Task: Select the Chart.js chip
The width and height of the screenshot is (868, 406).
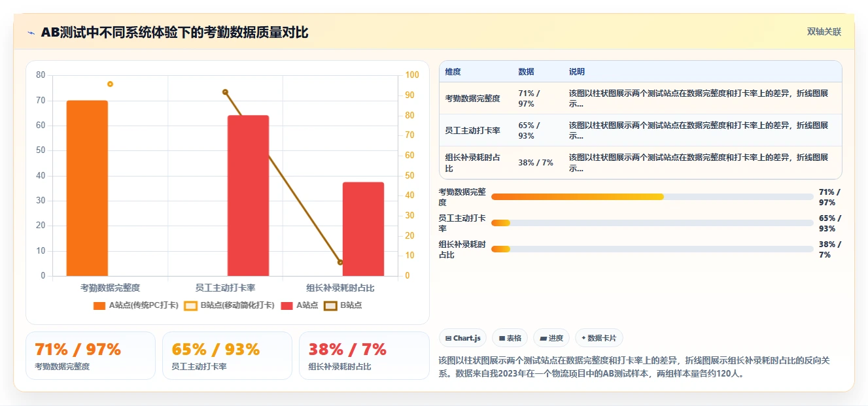Action: click(463, 338)
